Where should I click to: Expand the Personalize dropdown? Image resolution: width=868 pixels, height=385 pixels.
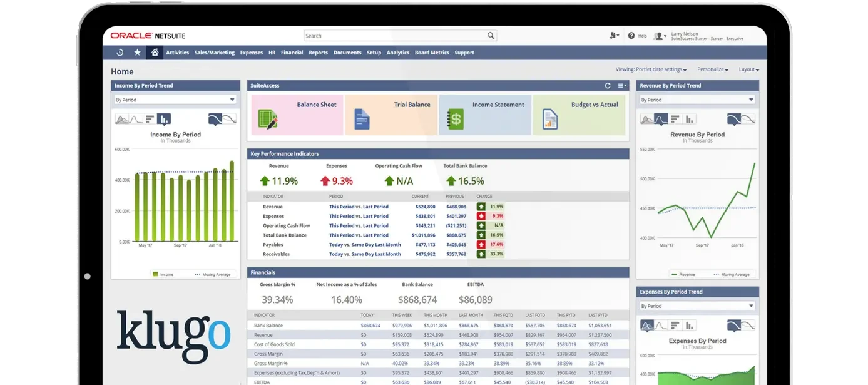point(713,69)
